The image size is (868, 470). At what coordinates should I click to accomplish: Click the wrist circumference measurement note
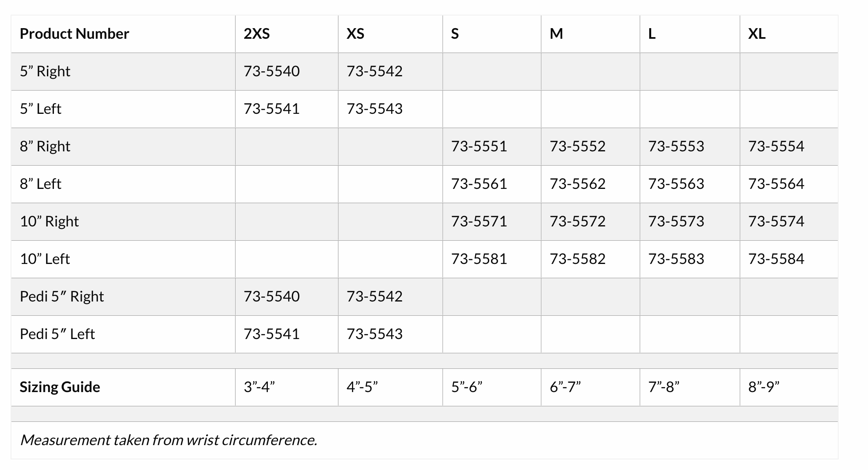point(169,440)
